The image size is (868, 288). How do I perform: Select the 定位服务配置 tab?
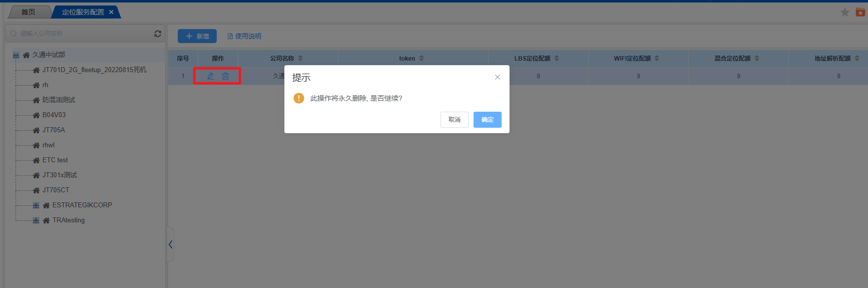[x=83, y=12]
